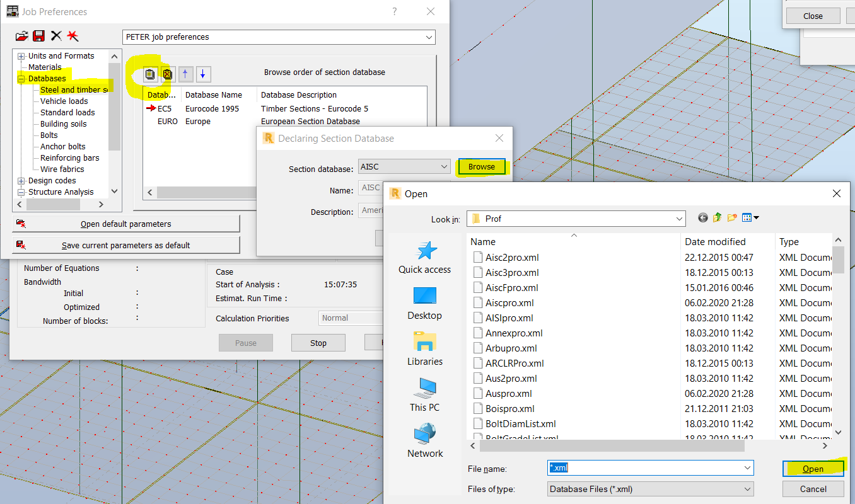Image resolution: width=855 pixels, height=504 pixels.
Task: Move database up in browse order
Action: [185, 74]
